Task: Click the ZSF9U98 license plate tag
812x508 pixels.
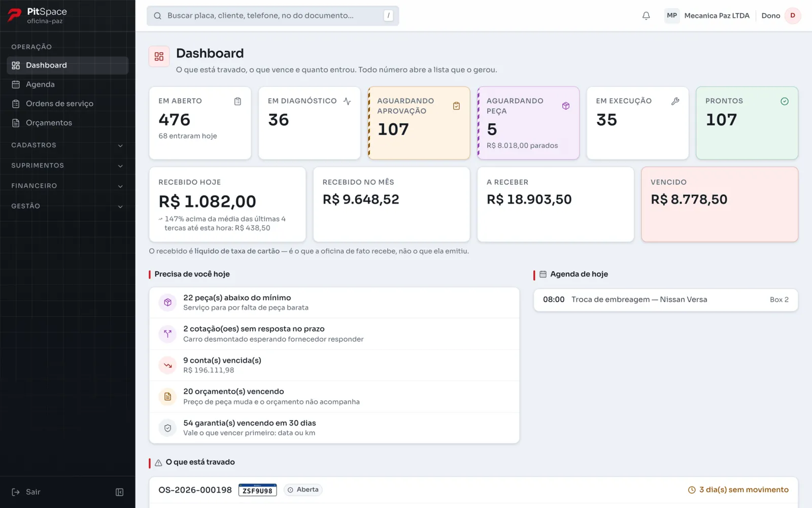Action: click(258, 490)
